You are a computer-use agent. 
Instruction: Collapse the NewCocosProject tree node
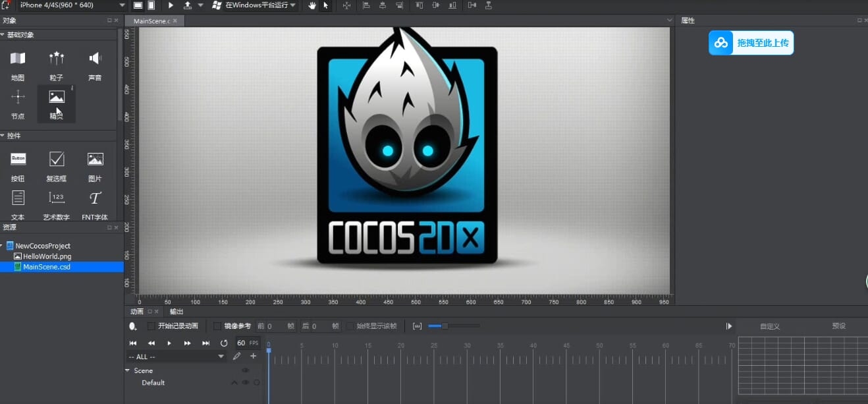3,246
